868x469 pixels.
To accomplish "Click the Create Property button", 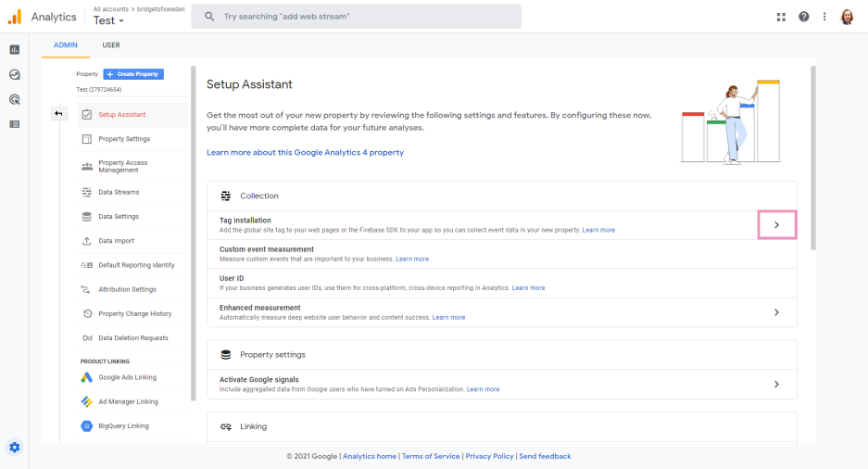I will (133, 74).
